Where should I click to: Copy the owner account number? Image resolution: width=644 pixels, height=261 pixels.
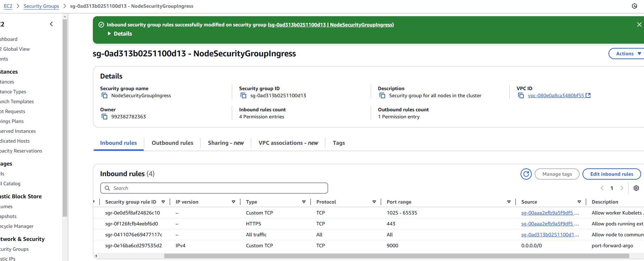point(104,117)
